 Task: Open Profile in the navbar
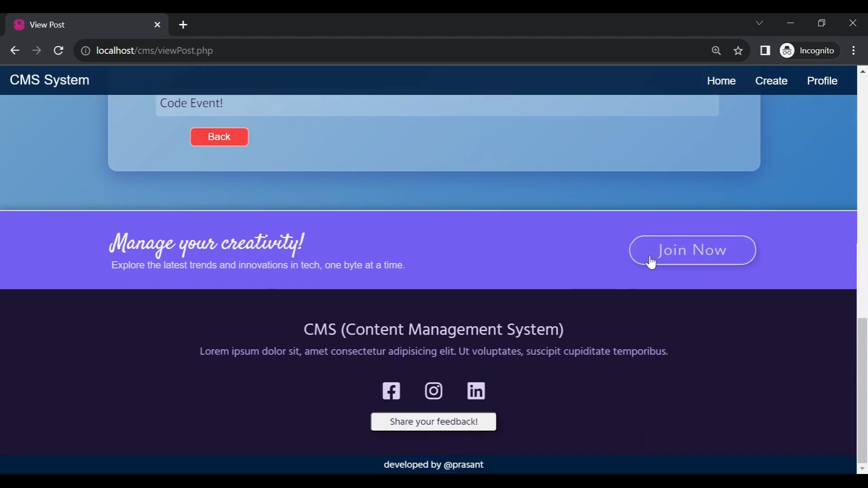[822, 81]
